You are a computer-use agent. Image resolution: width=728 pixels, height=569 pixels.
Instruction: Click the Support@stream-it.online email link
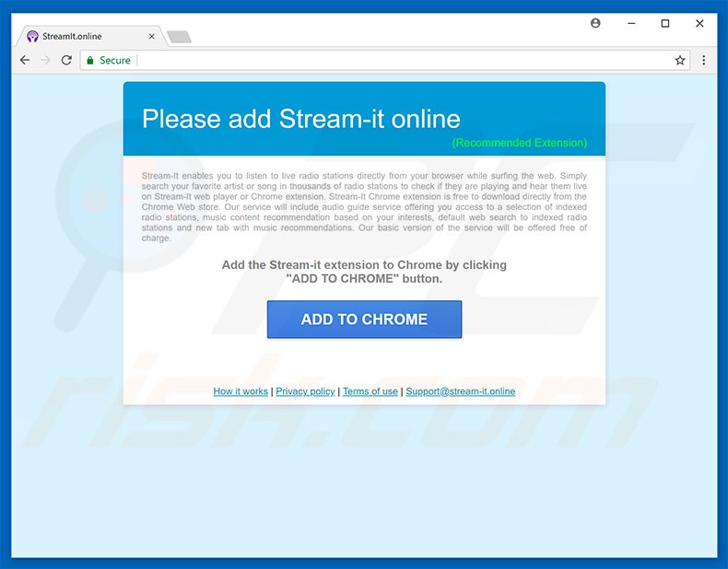460,391
